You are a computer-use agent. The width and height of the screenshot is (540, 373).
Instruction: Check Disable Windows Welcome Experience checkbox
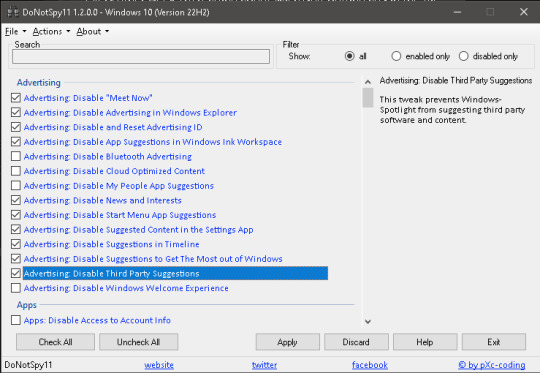click(16, 288)
